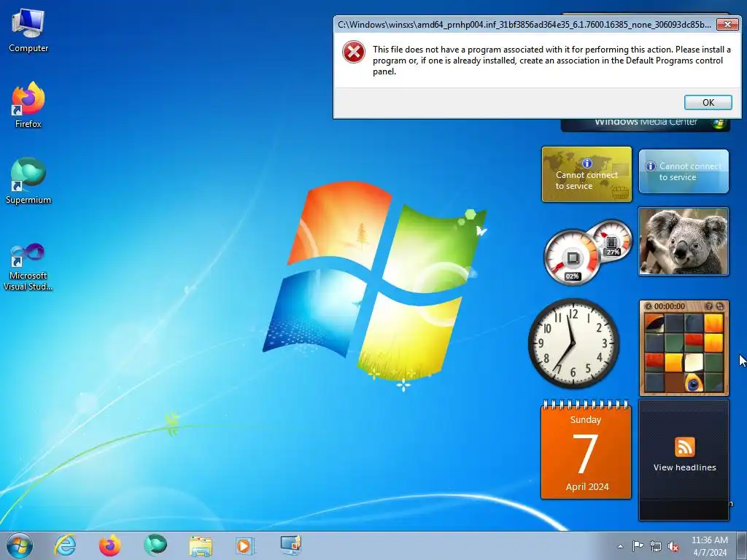
Task: Click the puzzle solve/shuffle icon
Action: point(719,306)
